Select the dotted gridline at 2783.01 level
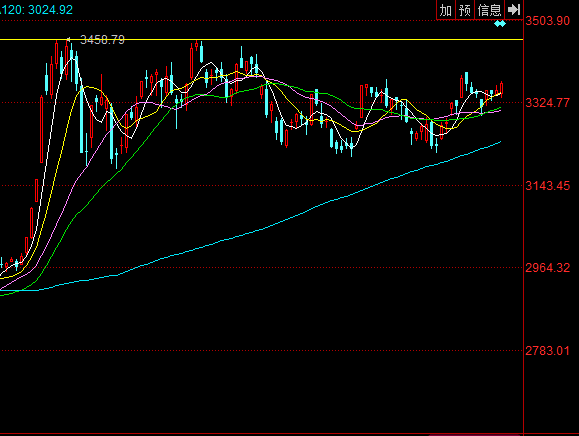 (261, 351)
